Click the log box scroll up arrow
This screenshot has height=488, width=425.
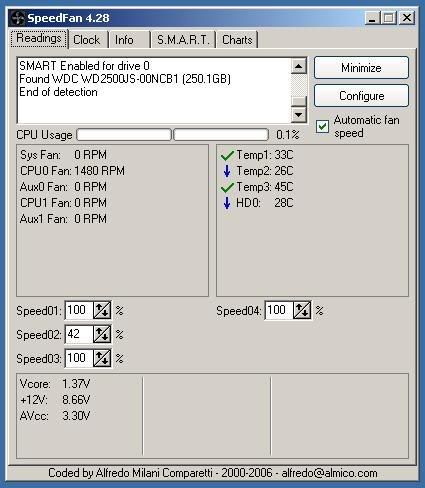coord(298,66)
